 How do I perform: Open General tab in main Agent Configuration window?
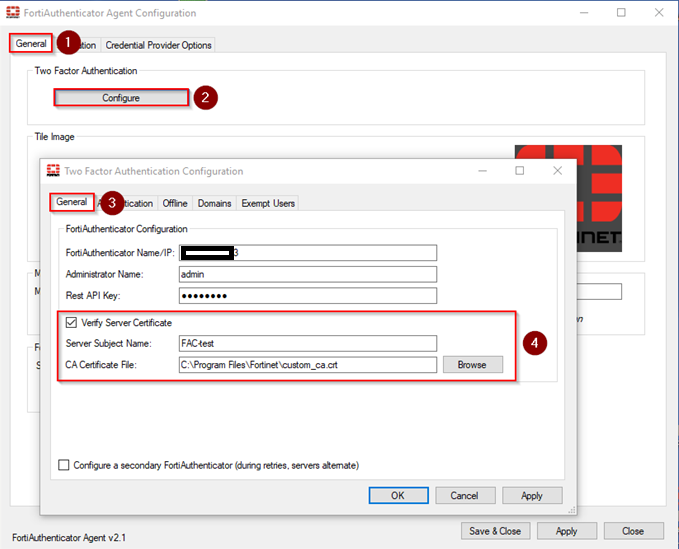(31, 44)
